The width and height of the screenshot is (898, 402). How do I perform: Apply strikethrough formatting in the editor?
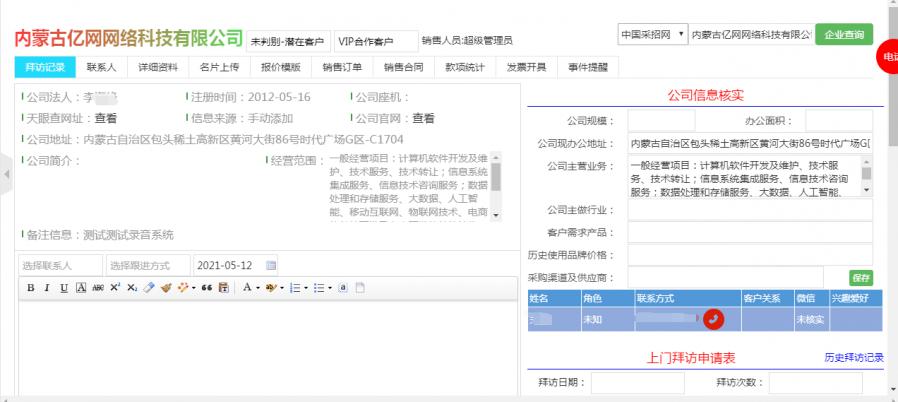97,288
